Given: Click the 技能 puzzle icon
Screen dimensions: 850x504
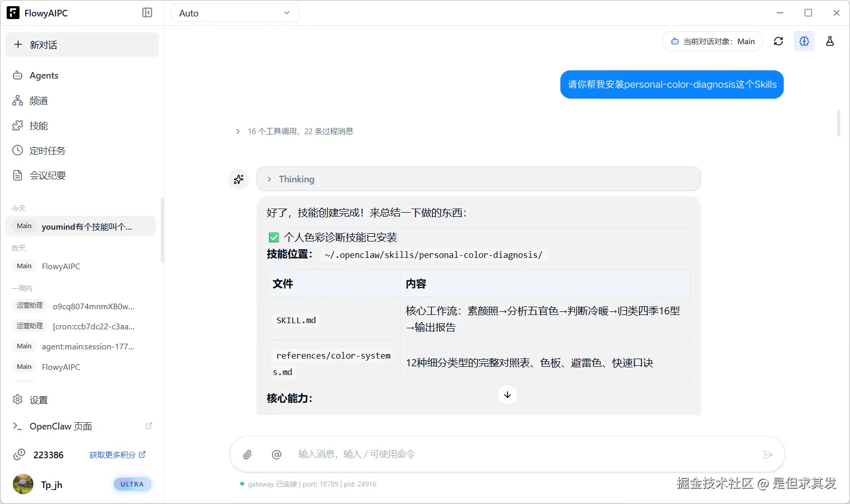Looking at the screenshot, I should coord(17,126).
